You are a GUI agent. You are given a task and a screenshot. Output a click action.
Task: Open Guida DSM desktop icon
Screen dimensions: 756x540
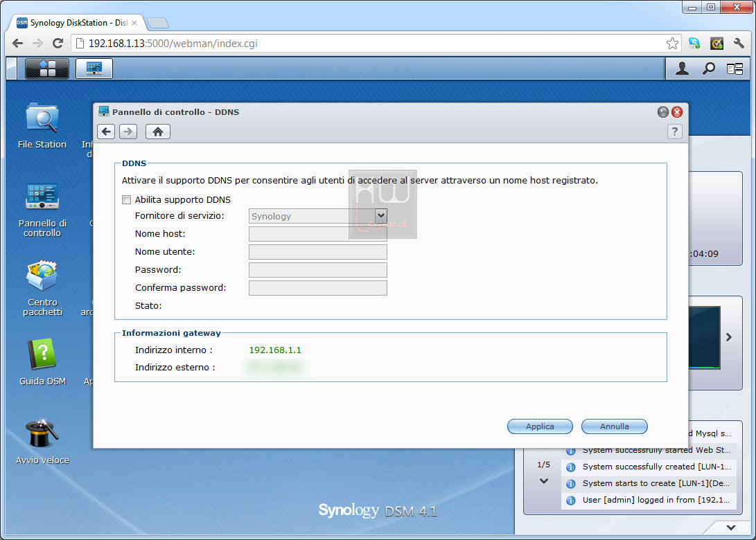42,362
